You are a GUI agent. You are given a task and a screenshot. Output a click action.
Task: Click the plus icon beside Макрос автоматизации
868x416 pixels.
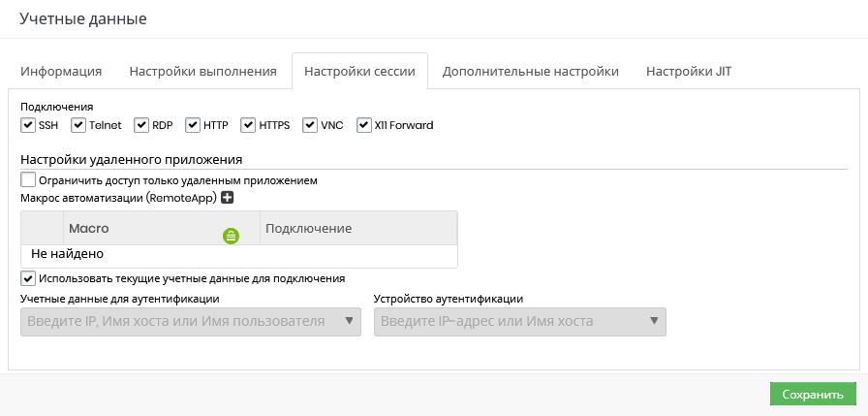228,198
